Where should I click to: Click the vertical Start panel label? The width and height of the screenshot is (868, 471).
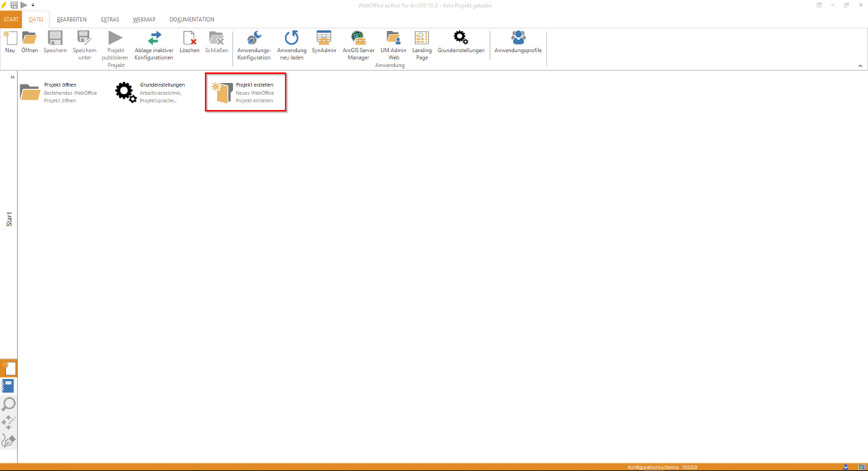[x=9, y=219]
